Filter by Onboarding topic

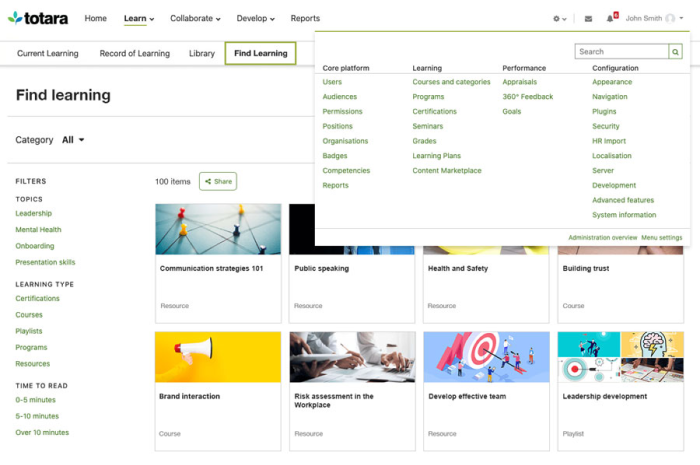[x=35, y=246]
